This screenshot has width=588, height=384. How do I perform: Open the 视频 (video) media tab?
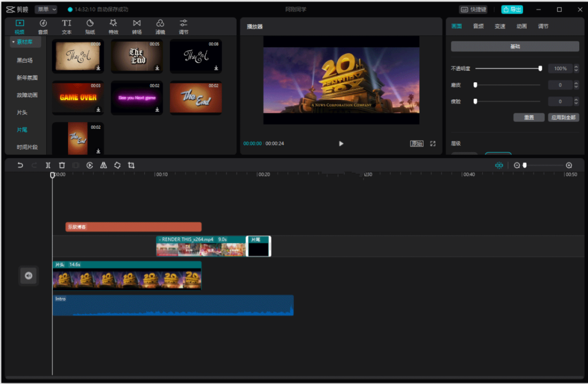20,27
